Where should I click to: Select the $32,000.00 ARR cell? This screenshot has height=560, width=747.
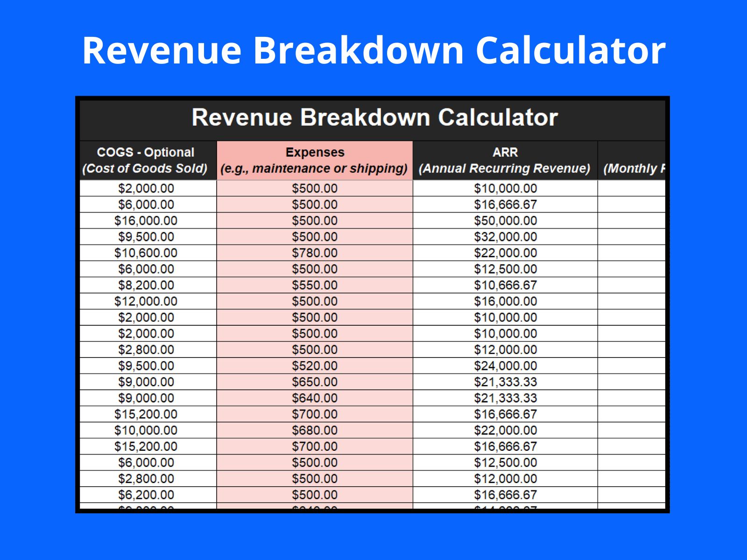tap(505, 237)
